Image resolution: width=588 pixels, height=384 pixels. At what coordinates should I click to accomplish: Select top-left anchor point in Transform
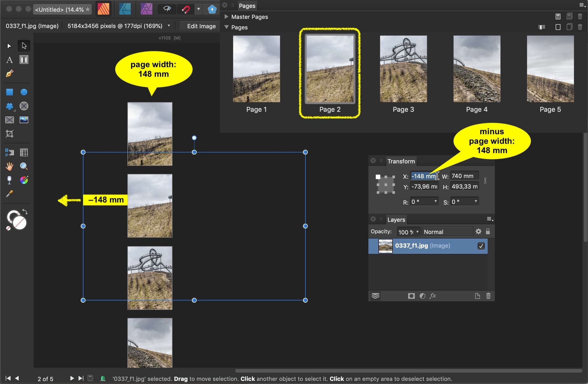point(378,177)
